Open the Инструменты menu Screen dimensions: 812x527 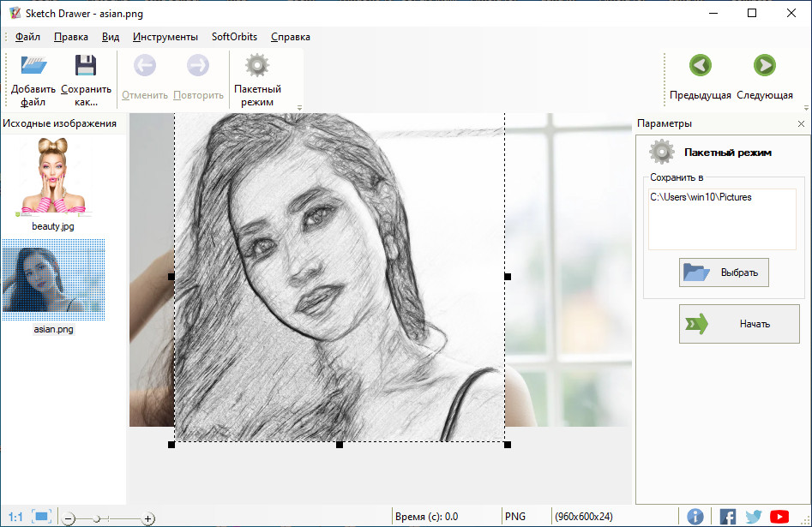pos(165,37)
